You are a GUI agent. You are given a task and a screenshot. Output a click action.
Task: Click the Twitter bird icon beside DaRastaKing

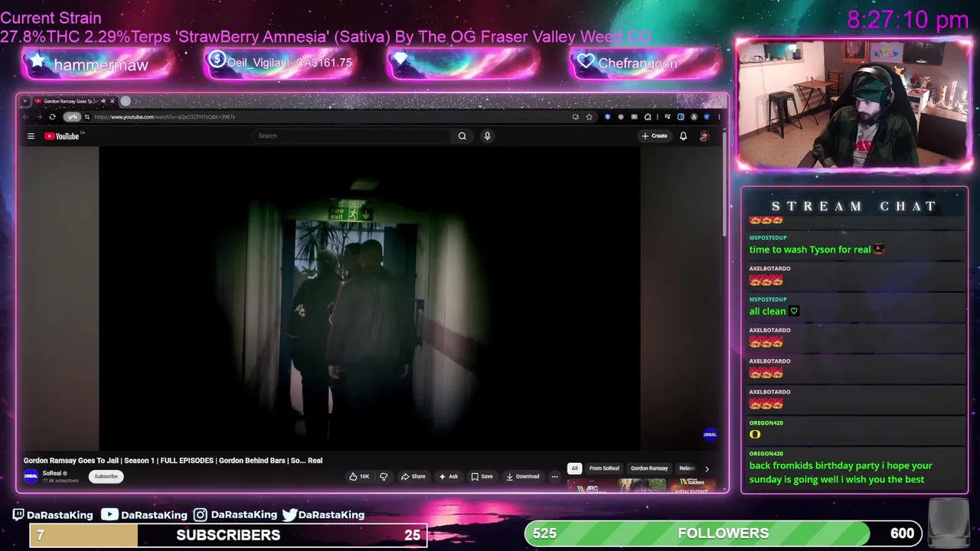point(289,515)
